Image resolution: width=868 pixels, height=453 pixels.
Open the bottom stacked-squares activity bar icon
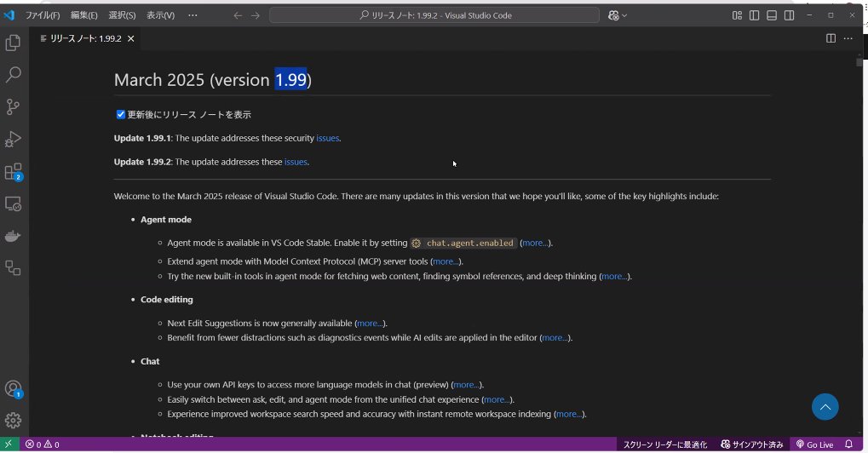point(13,268)
